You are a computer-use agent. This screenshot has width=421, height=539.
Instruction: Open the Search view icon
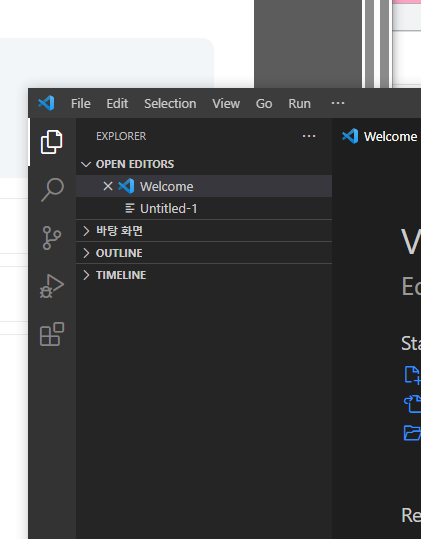tap(52, 189)
